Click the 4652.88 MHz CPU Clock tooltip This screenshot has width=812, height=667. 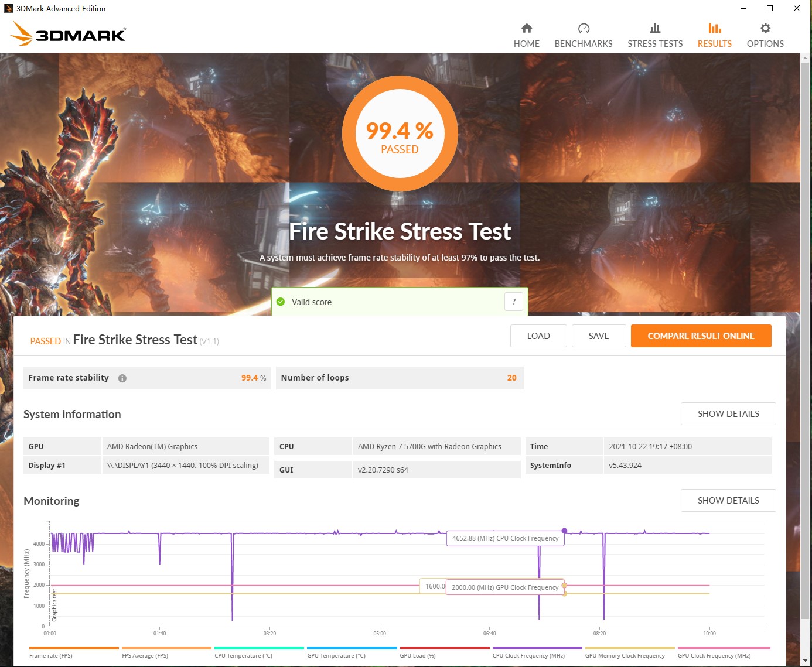point(505,538)
